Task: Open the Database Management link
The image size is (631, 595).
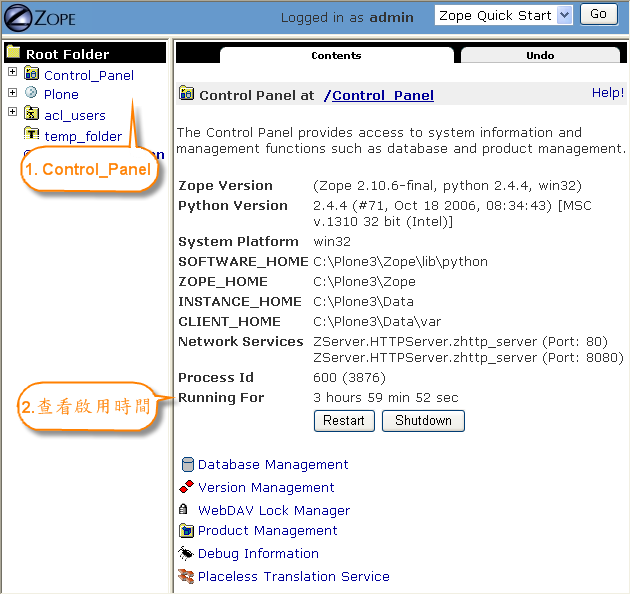Action: 273,465
